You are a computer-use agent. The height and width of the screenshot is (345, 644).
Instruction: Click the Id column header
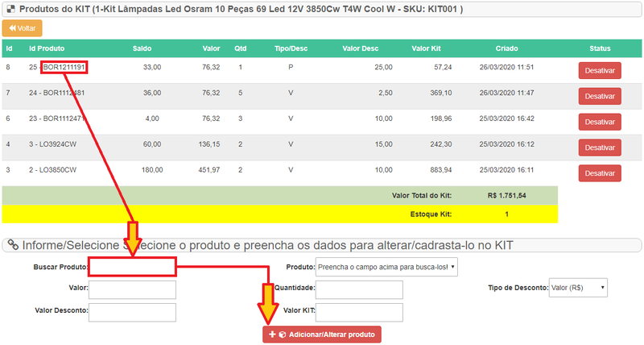coord(9,48)
